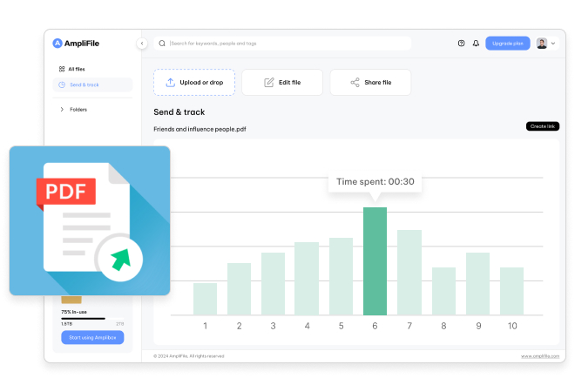This screenshot has height=392, width=575.
Task: Click the AmpliFile logo icon
Action: pyautogui.click(x=57, y=43)
